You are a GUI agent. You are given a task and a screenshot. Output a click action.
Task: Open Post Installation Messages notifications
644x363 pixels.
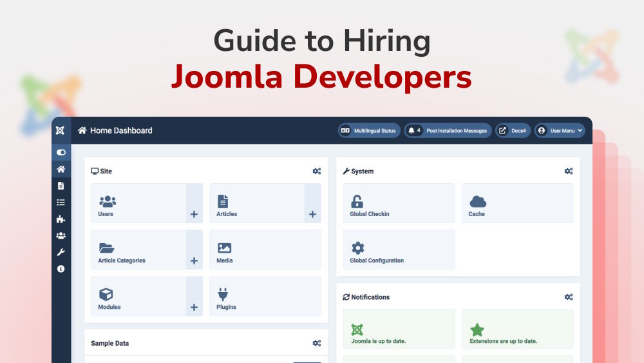(x=448, y=131)
